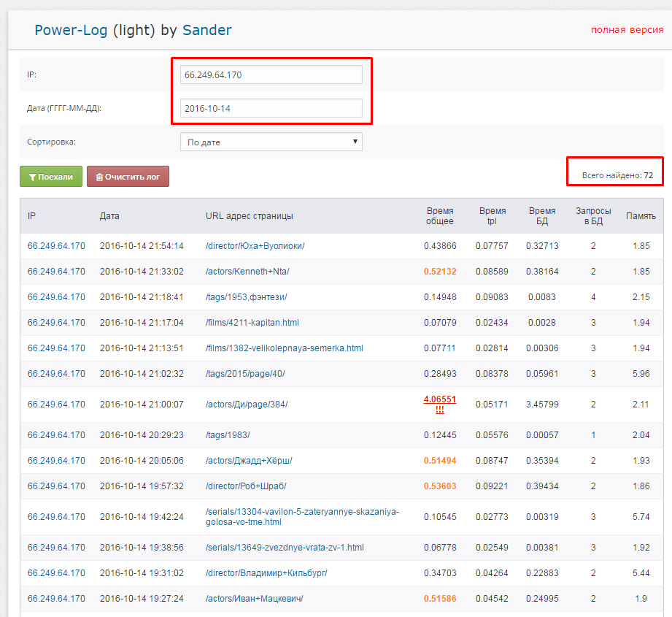Click the Power-Log title link

click(x=72, y=31)
